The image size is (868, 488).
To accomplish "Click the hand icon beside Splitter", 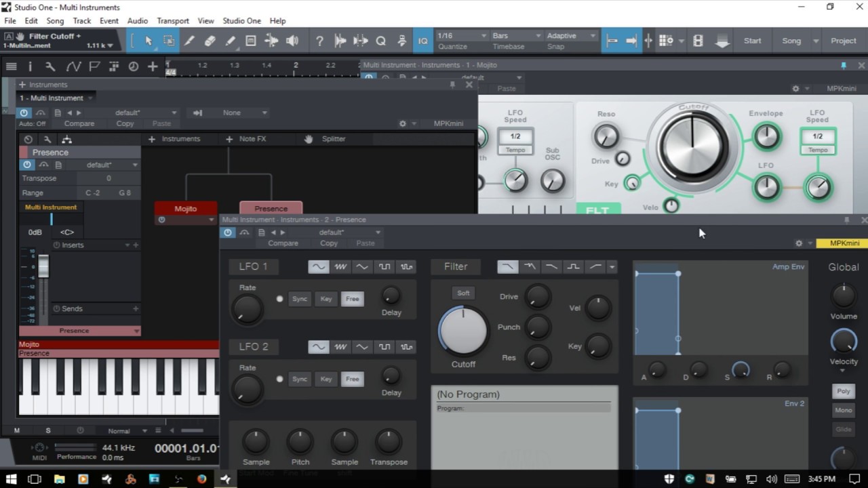I will [x=309, y=139].
